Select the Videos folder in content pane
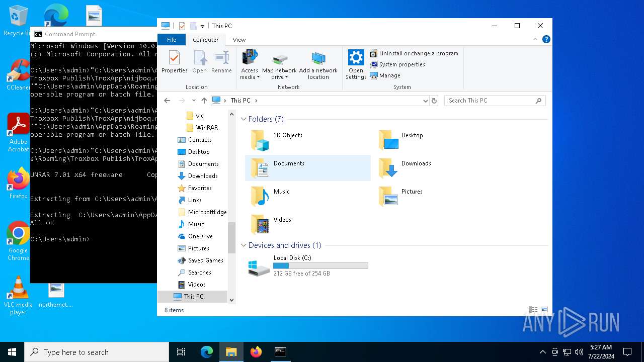 (x=307, y=224)
